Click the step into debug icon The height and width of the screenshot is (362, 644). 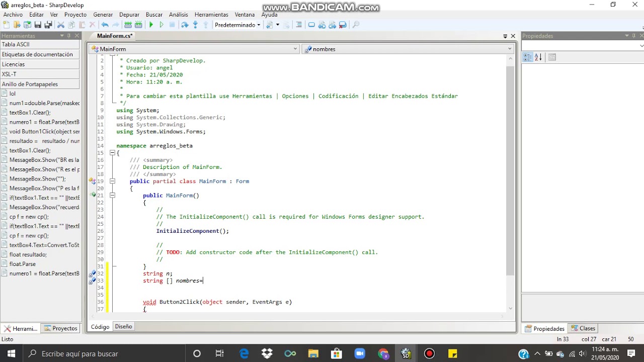(195, 25)
